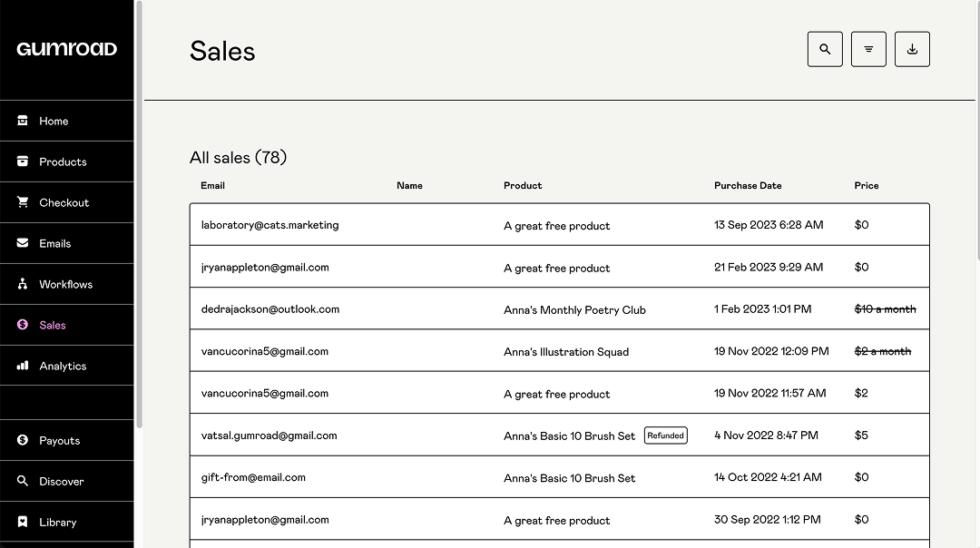The height and width of the screenshot is (548, 980).
Task: Click the Payouts dollar icon
Action: pos(23,440)
